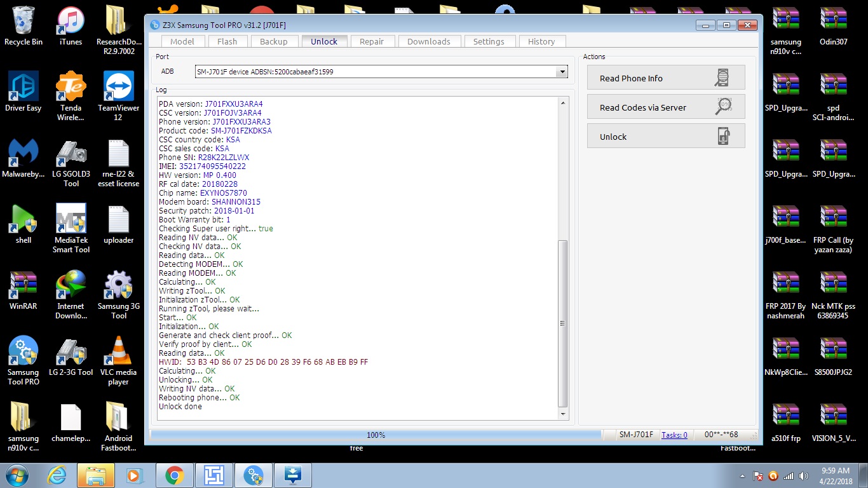Click the IMEI line in log
The height and width of the screenshot is (488, 868).
coord(202,166)
